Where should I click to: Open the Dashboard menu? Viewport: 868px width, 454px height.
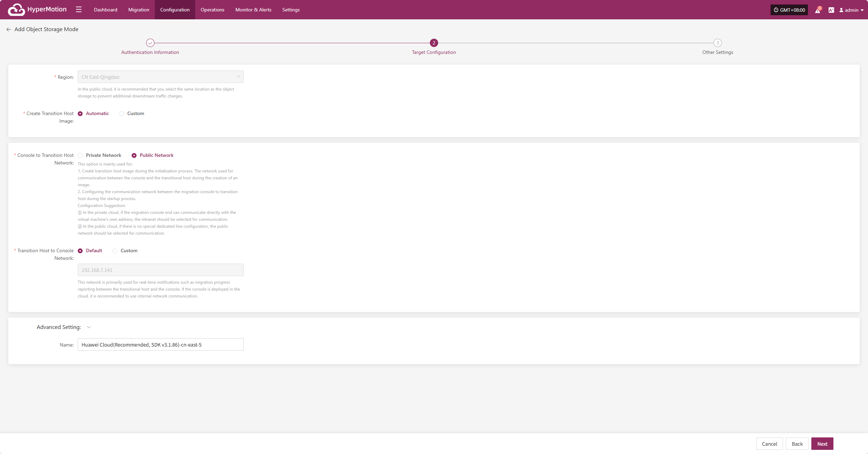[106, 10]
